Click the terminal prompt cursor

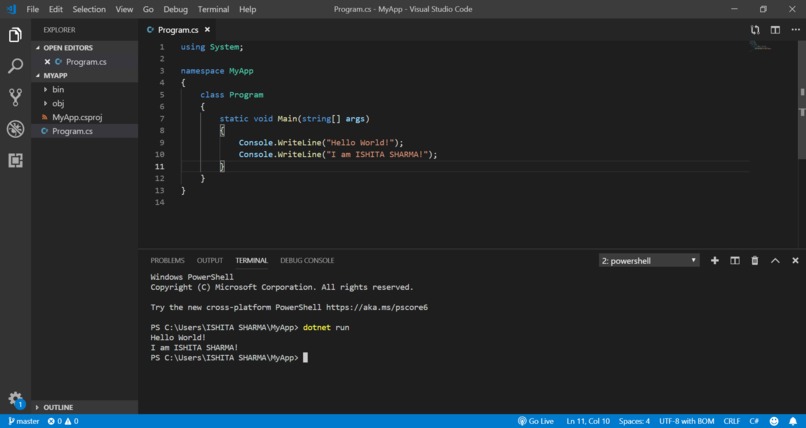pos(305,358)
